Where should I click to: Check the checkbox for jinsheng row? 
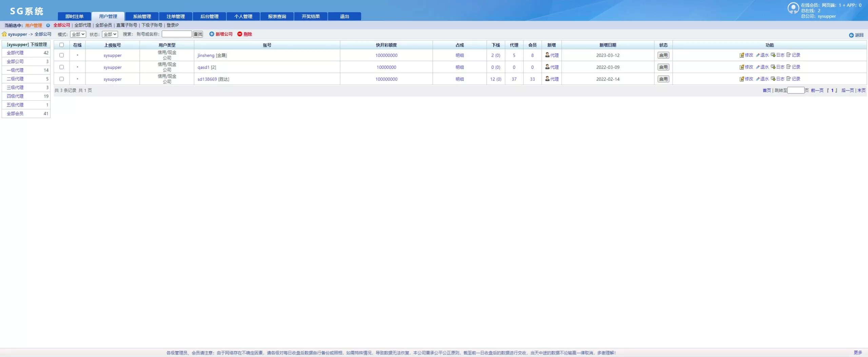[61, 55]
